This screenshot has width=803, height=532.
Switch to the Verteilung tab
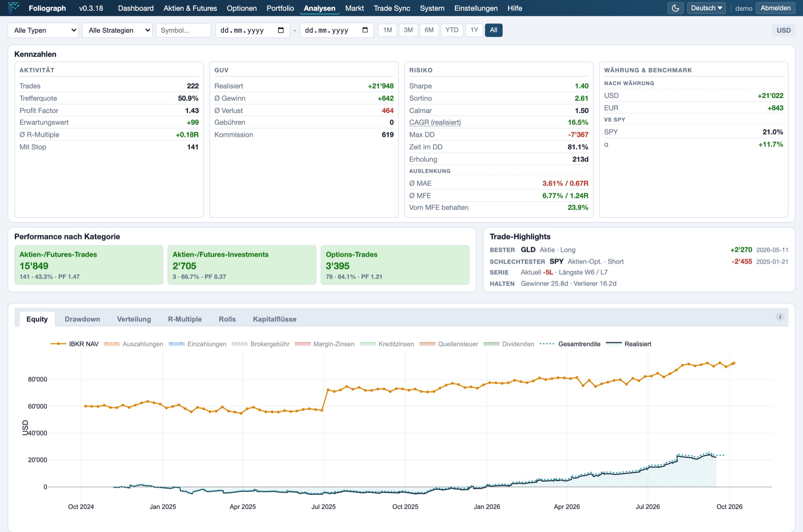coord(134,319)
